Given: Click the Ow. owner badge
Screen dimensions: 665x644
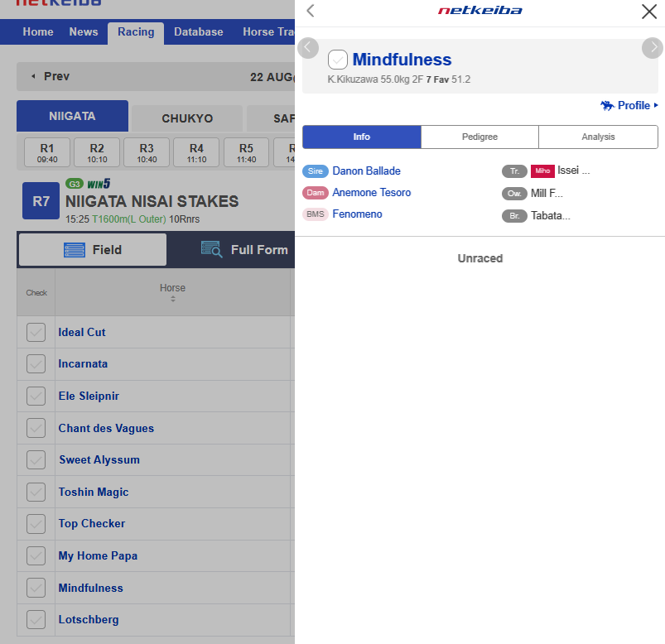Looking at the screenshot, I should (x=514, y=194).
